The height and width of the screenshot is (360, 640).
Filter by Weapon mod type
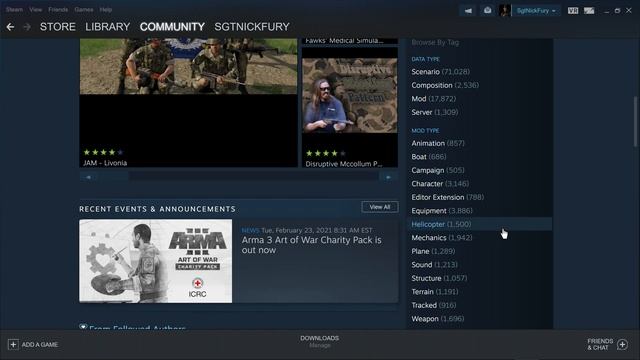[438, 318]
